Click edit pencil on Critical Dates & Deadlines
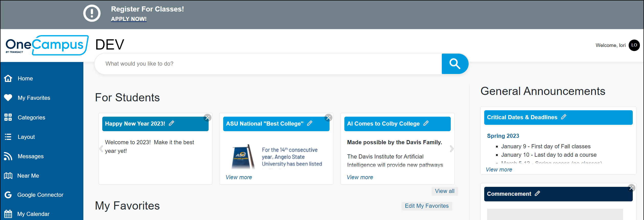Screen dimensions: 644x220 (x=564, y=117)
